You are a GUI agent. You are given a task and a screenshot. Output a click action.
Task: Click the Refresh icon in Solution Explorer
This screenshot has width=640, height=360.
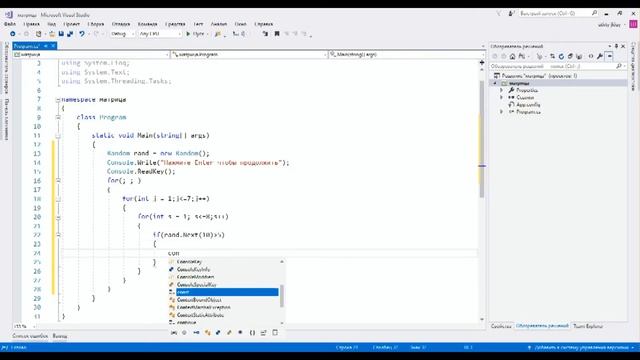(x=561, y=56)
